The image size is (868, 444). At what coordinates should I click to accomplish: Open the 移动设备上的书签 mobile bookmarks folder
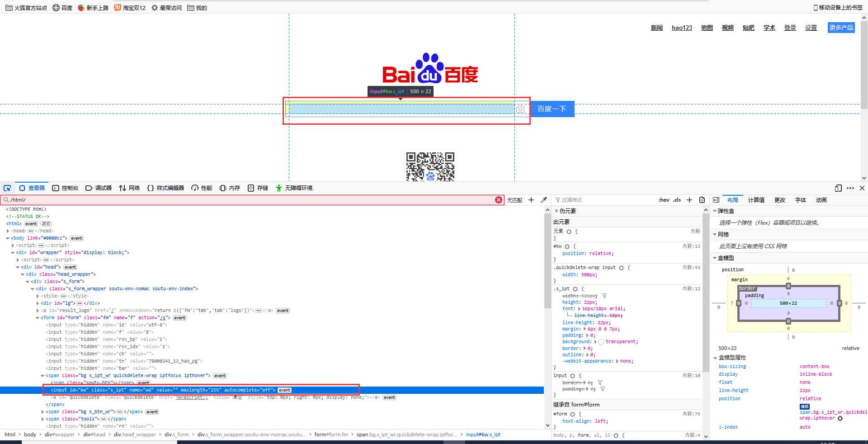point(838,8)
